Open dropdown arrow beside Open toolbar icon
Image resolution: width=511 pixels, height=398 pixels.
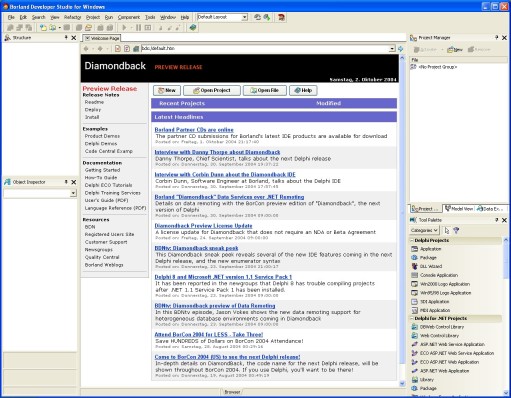60,28
